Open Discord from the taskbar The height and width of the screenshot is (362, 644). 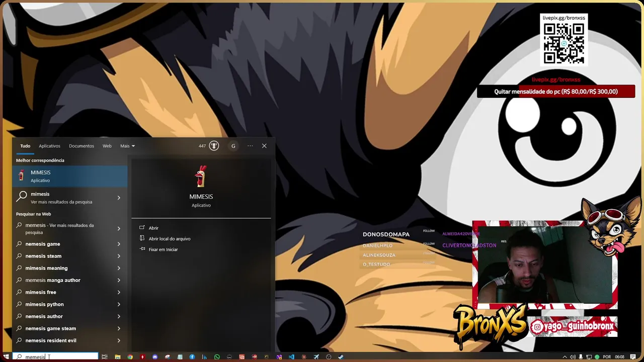coord(155,357)
